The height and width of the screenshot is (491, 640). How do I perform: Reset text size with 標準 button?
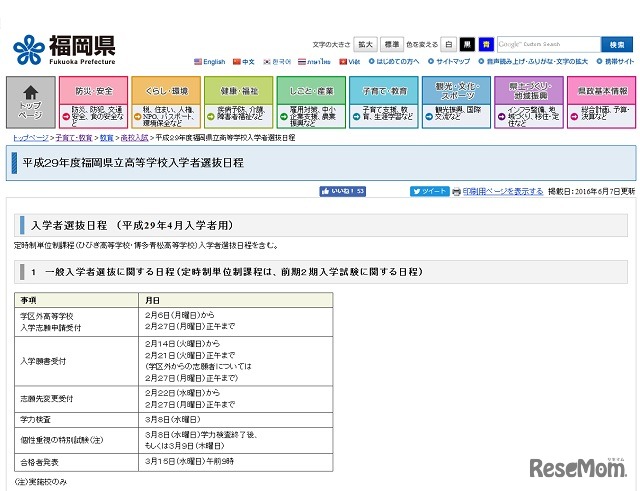(x=392, y=44)
